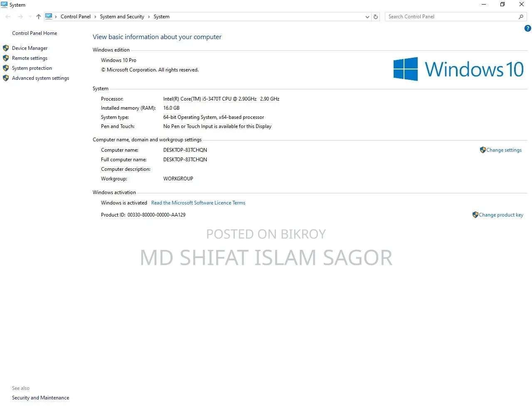Click the shield icon beside Remote settings

(6, 58)
